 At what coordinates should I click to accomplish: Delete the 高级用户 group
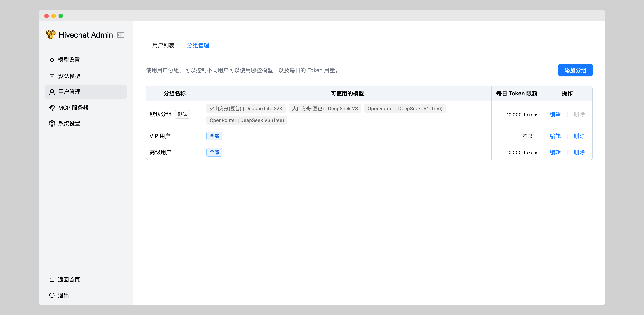tap(579, 152)
